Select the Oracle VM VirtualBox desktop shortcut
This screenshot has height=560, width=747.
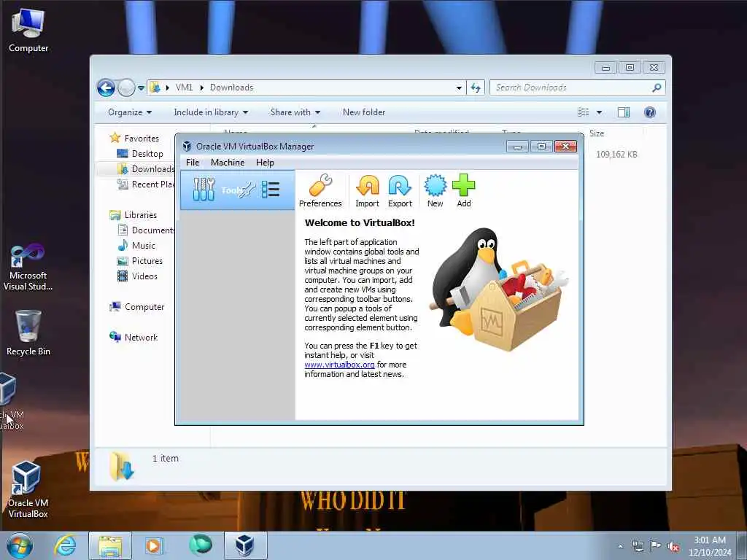(x=28, y=489)
